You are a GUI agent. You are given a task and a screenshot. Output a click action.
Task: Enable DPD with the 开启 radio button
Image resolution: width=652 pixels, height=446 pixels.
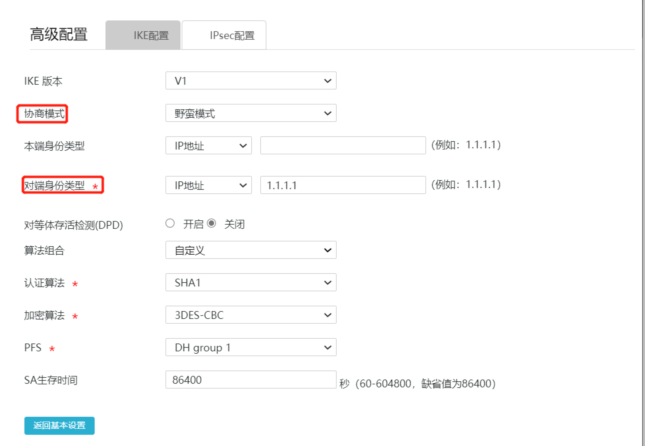click(x=170, y=223)
